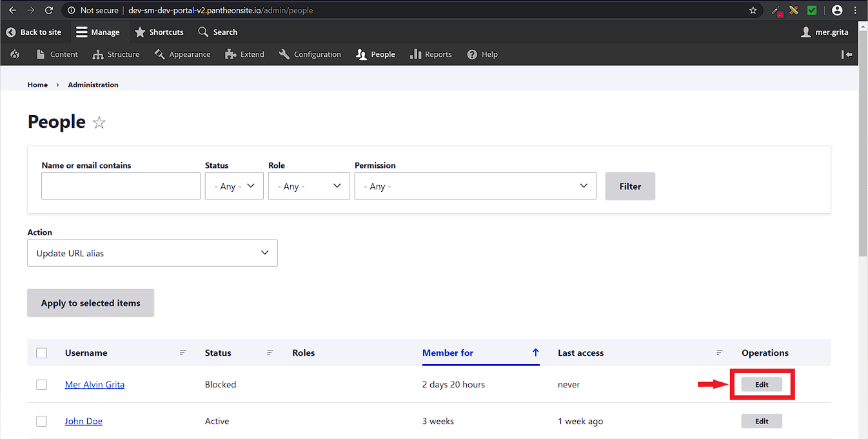Collapse the toolbar using the orientation arrow icon
This screenshot has height=439, width=868.
[x=847, y=54]
